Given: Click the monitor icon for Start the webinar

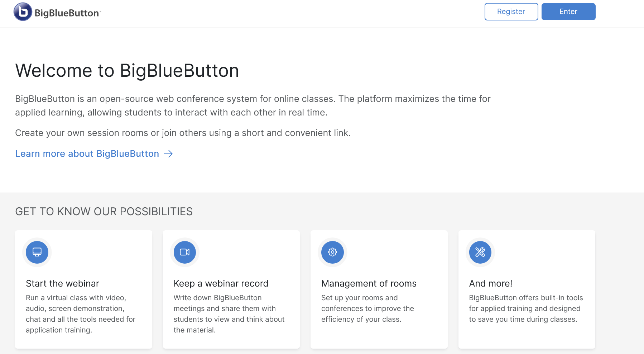Looking at the screenshot, I should (x=37, y=252).
